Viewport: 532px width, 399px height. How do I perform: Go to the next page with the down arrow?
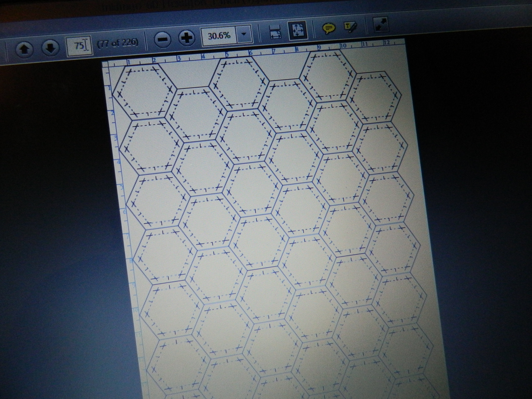[x=50, y=48]
